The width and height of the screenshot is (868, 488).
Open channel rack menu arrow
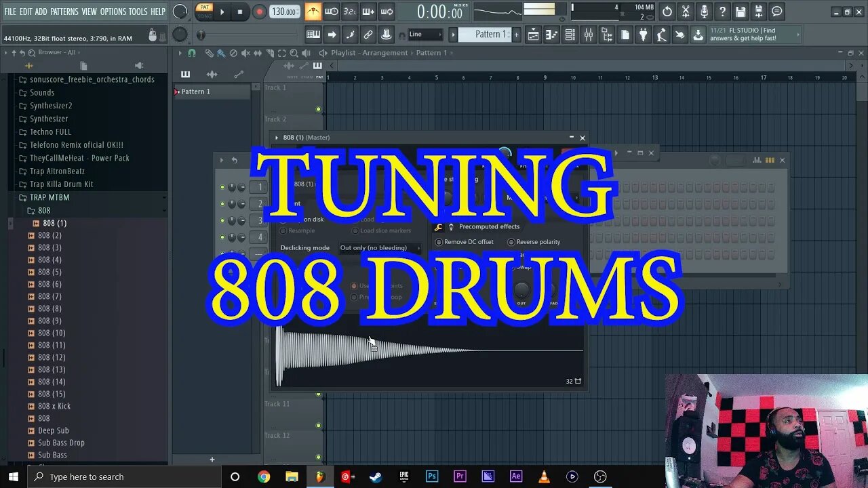[x=221, y=160]
